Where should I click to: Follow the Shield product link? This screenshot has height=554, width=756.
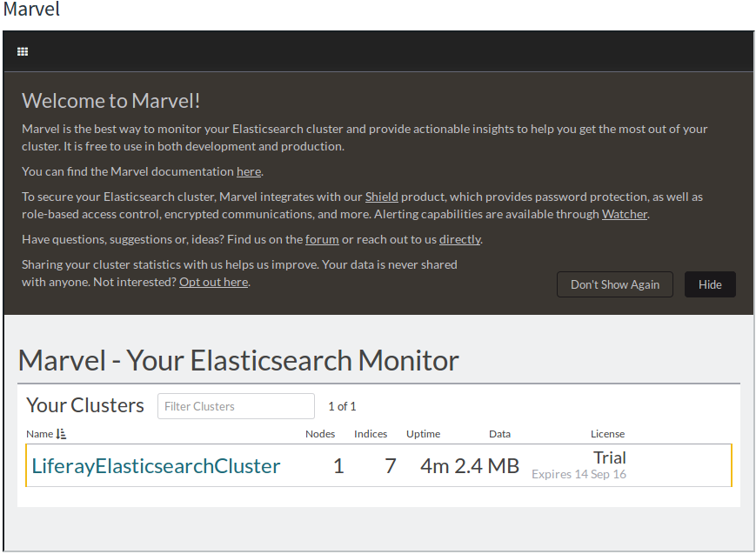(381, 197)
